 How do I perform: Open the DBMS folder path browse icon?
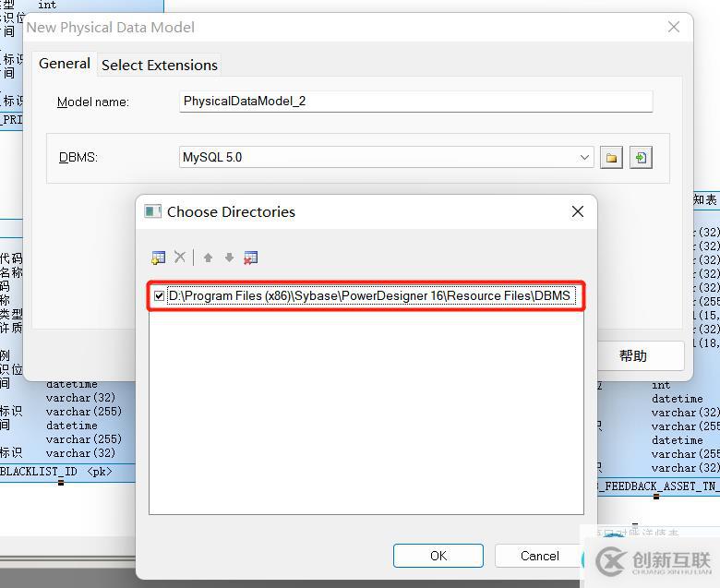611,158
